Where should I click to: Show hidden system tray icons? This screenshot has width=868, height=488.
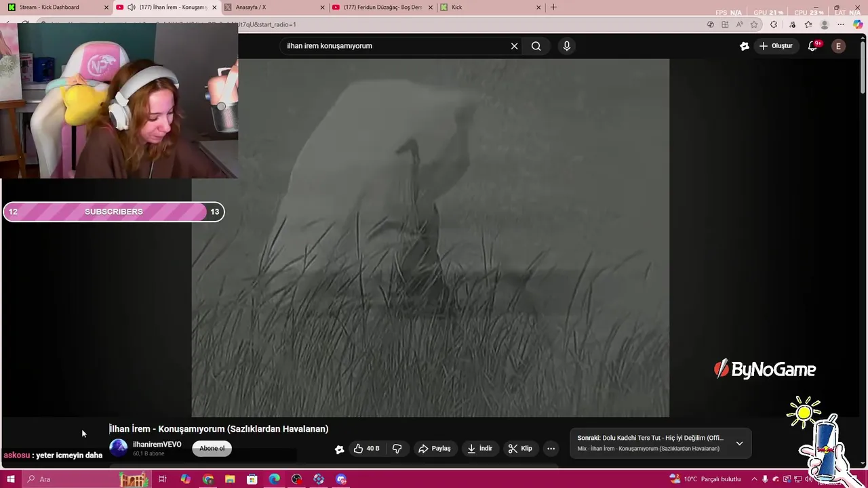click(754, 479)
